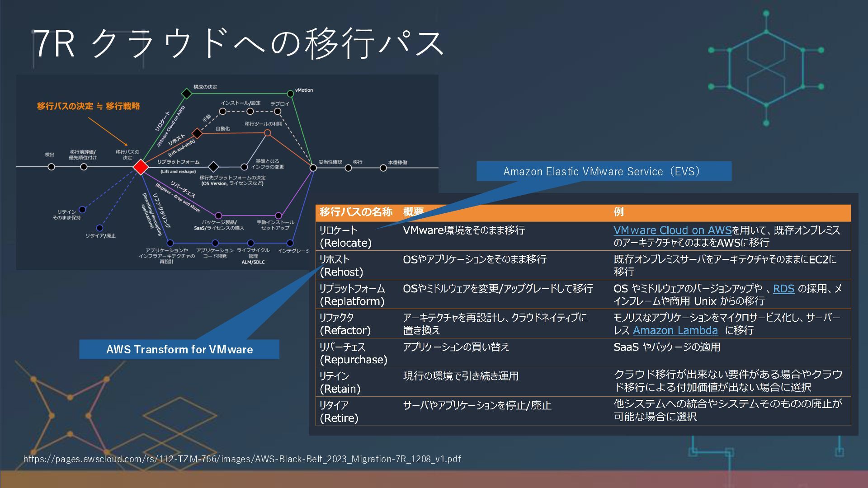Open the VMware Cloud on AWS link
This screenshot has width=868, height=488.
672,230
